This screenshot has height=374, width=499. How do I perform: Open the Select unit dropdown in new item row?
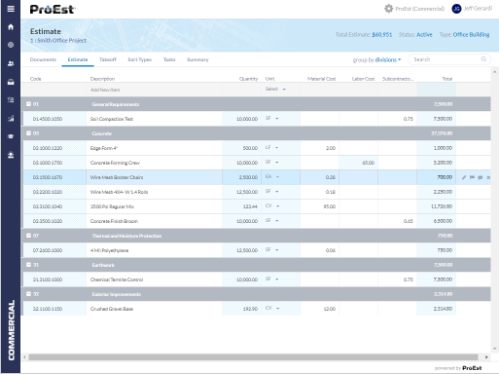(x=276, y=89)
